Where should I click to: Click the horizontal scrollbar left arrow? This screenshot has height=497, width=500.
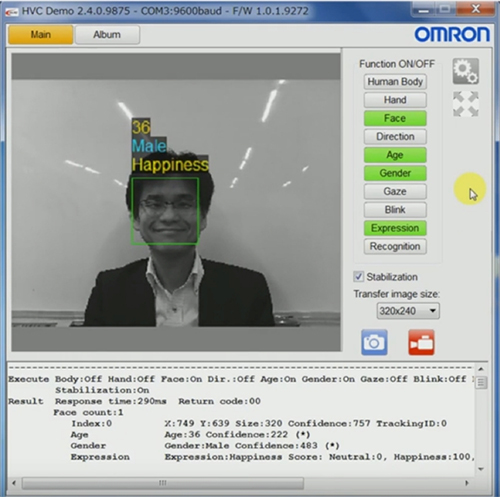[x=14, y=483]
